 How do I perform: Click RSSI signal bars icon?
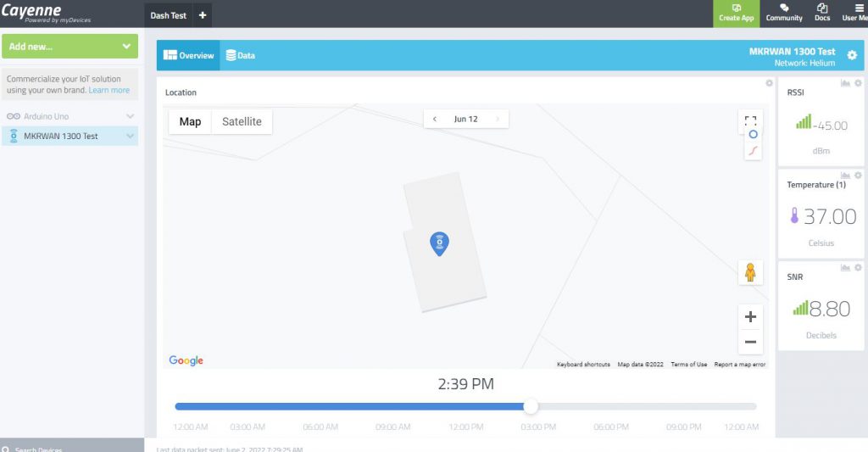click(804, 121)
